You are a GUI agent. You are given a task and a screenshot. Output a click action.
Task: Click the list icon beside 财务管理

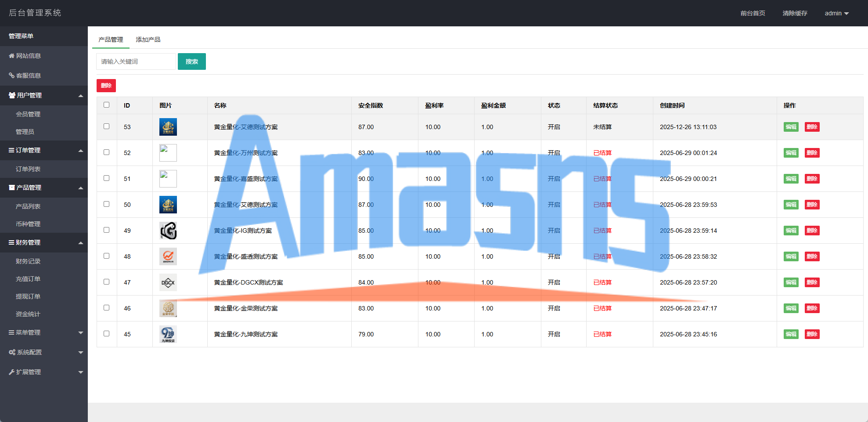coord(11,242)
